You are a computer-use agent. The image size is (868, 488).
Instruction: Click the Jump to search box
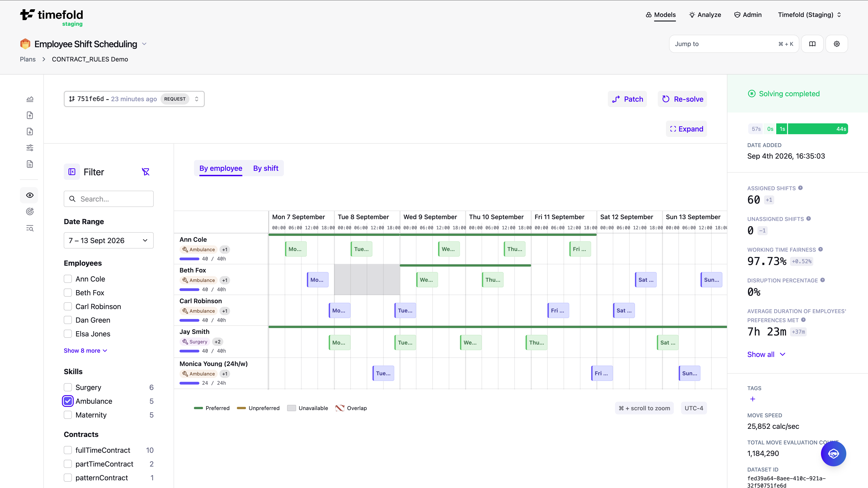(734, 44)
